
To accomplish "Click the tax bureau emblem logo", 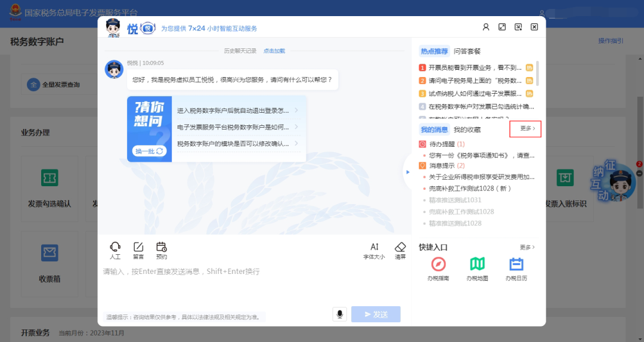I will click(x=15, y=12).
